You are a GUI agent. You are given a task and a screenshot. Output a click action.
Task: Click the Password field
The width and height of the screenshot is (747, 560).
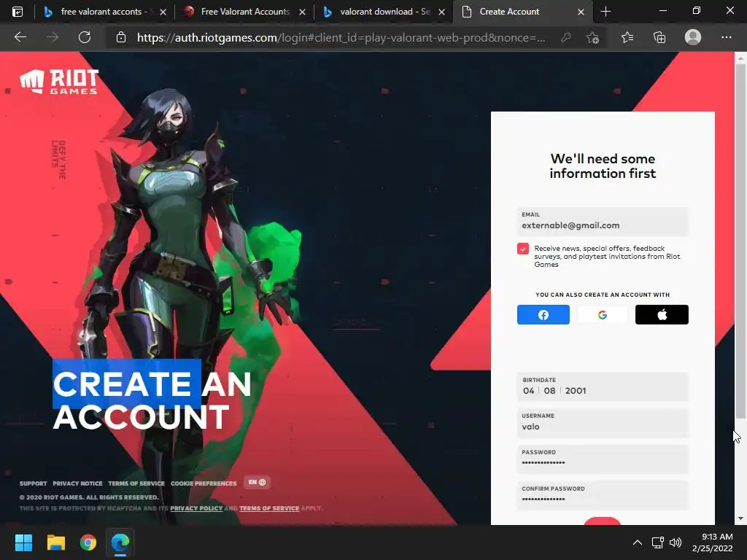603,459
